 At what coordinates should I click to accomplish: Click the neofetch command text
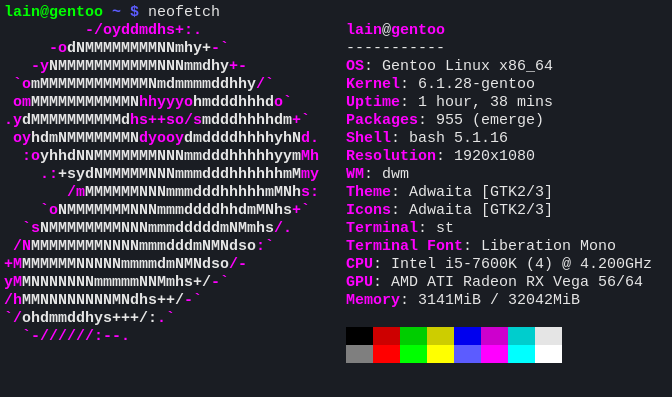[184, 12]
